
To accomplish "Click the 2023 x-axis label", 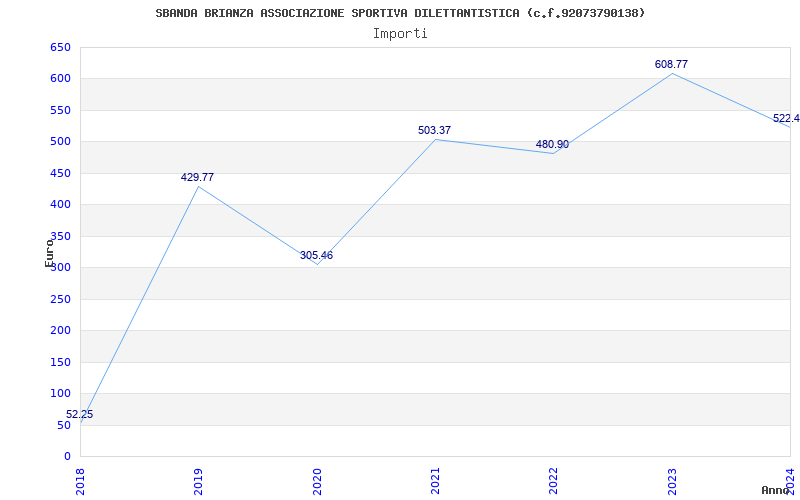I will [x=672, y=482].
